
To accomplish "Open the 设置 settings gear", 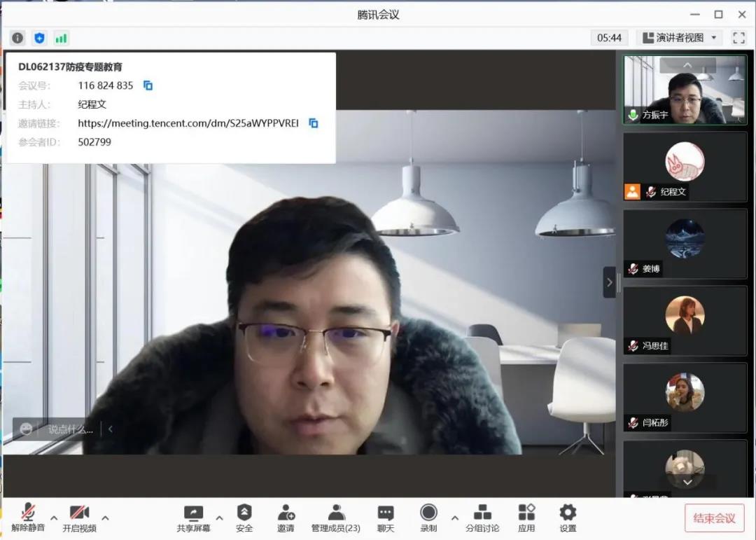I will [568, 518].
